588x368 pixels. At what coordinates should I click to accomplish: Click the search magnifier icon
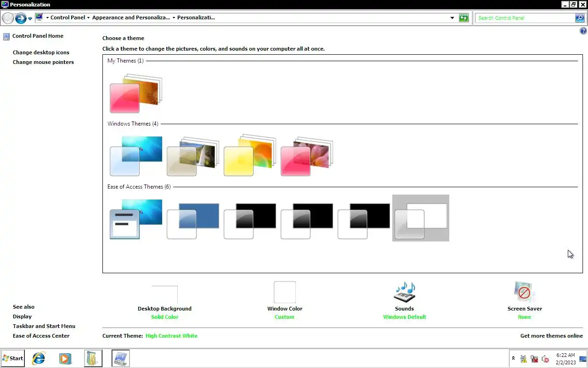[580, 18]
